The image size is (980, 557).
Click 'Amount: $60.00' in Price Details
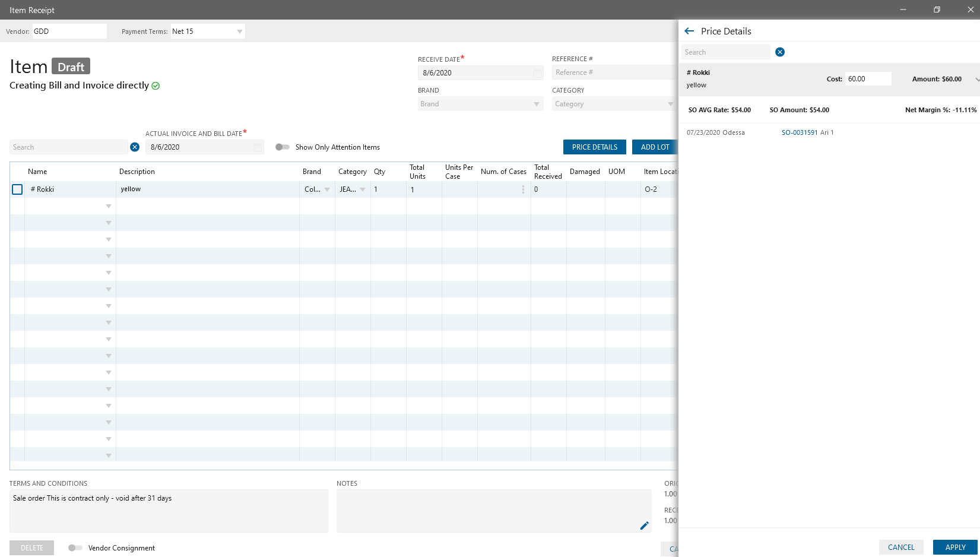click(x=937, y=79)
